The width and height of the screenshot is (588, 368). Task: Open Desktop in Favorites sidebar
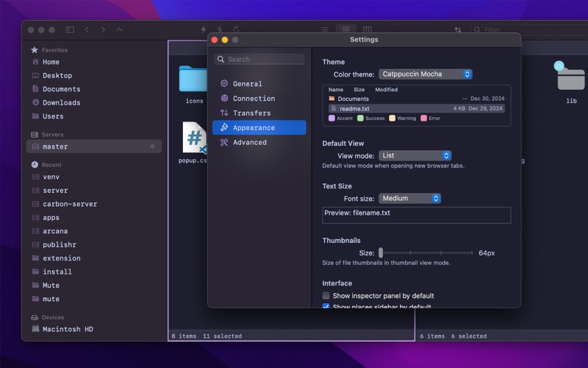(57, 76)
